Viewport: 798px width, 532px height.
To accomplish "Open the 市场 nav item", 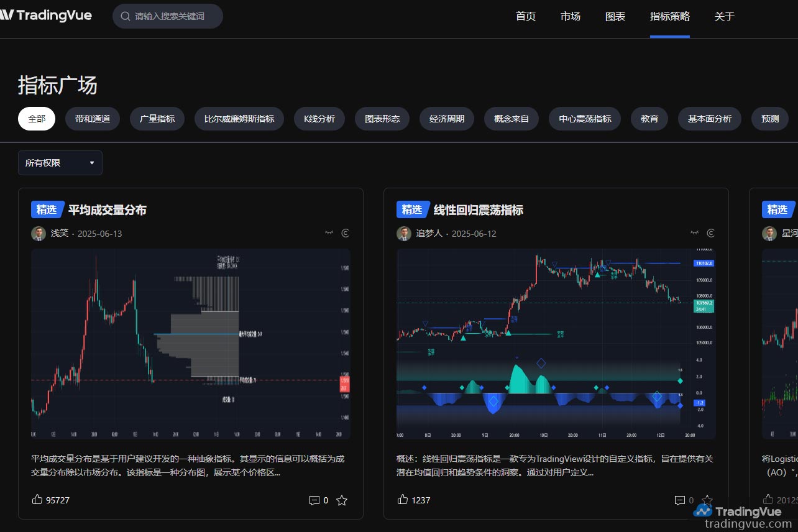I will pos(571,16).
